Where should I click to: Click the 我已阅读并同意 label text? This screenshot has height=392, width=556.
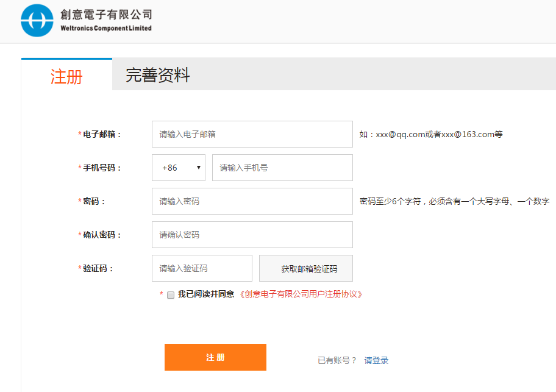pos(205,294)
